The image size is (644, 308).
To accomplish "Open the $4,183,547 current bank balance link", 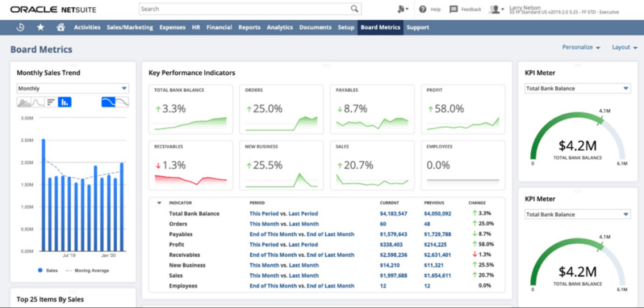I will [x=393, y=213].
